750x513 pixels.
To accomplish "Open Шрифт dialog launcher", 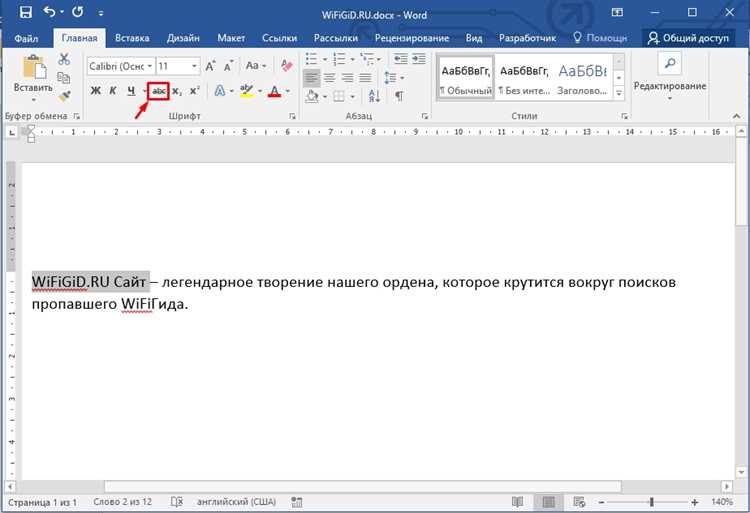I will [x=292, y=116].
